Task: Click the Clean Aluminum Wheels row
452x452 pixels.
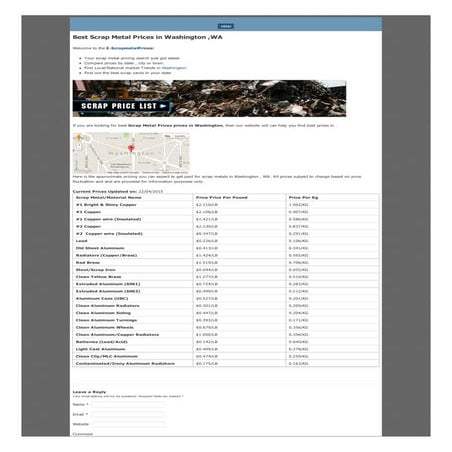Action: 226,328
